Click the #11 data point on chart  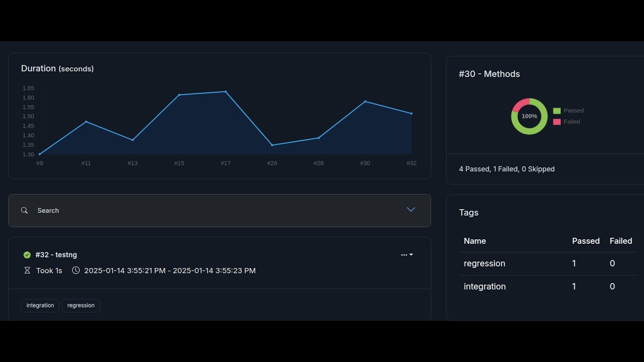(x=86, y=122)
